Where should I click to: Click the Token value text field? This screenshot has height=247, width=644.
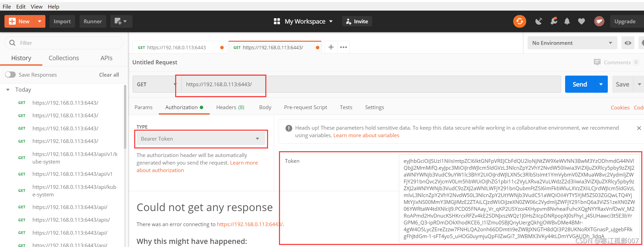(x=519, y=198)
